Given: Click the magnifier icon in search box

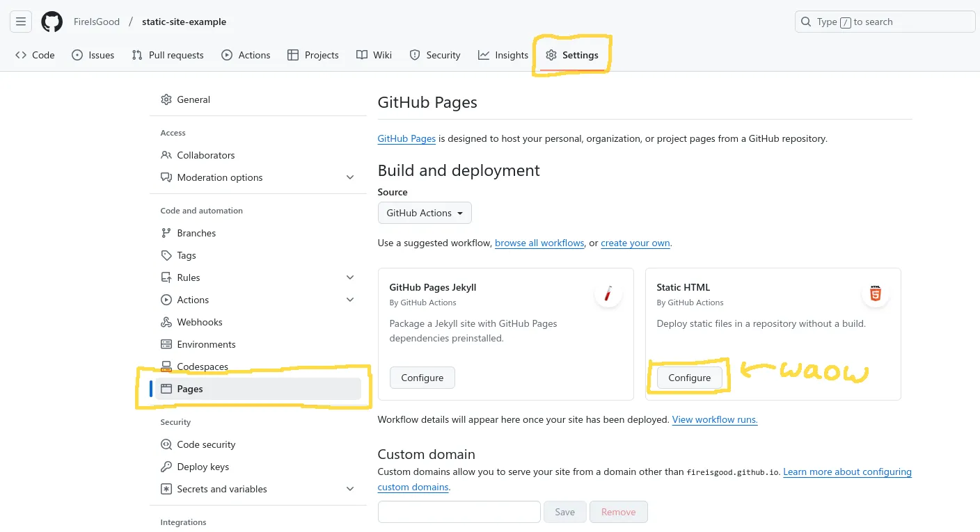Looking at the screenshot, I should point(806,22).
